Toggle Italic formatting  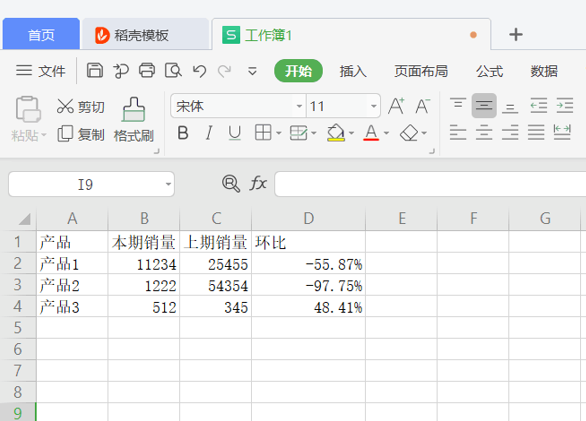pyautogui.click(x=209, y=133)
